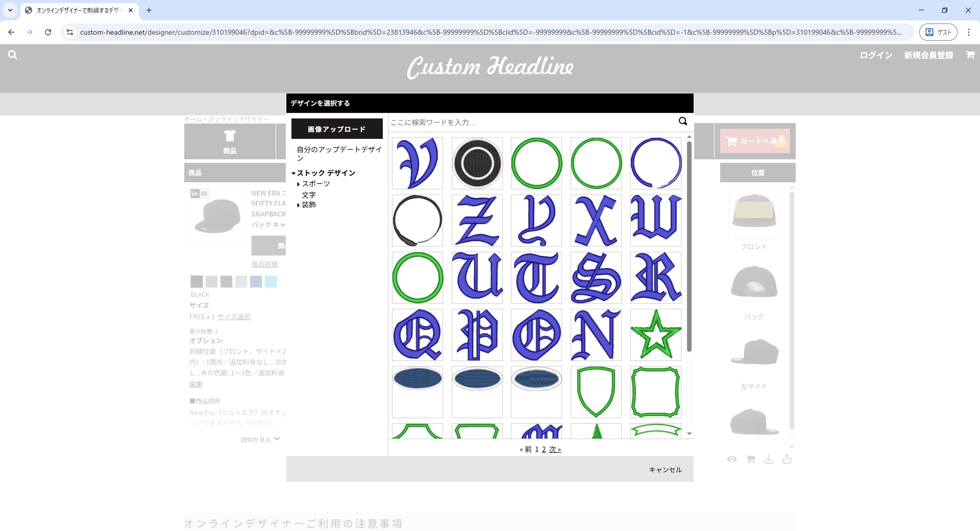Click the 画像アップロード button
This screenshot has width=980, height=531.
(x=337, y=129)
